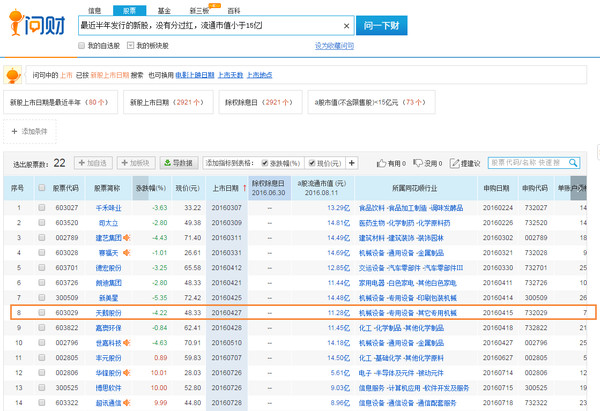
Task: Sort by the 涨跌幅(%) column header
Action: [151, 188]
